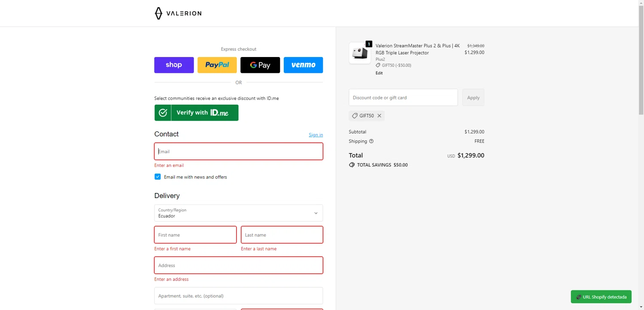Remove the GIFT50 discount tag
Viewport: 644px width, 310px height.
[x=379, y=116]
